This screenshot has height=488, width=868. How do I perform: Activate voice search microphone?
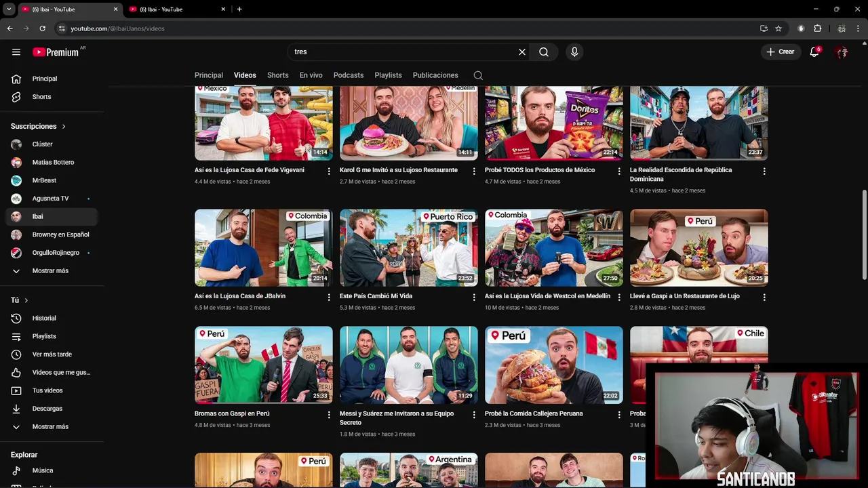[x=574, y=52]
